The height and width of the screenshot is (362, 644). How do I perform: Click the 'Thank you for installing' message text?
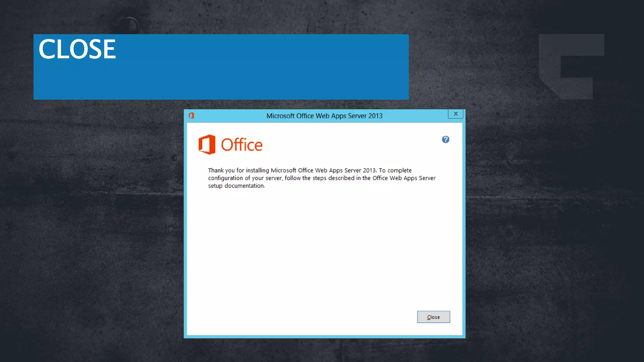tap(322, 178)
